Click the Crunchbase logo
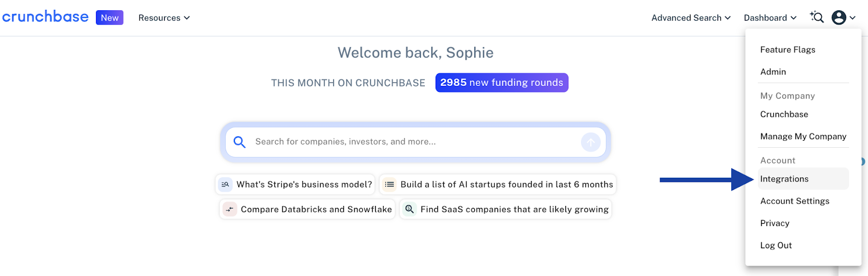Viewport: 868px width, 276px height. pos(45,17)
